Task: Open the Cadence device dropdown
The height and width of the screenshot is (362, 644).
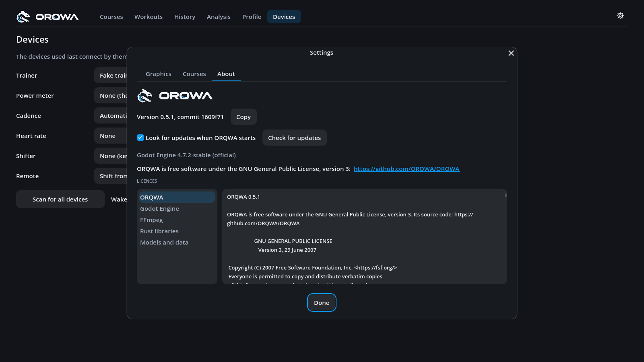Action: coord(111,116)
